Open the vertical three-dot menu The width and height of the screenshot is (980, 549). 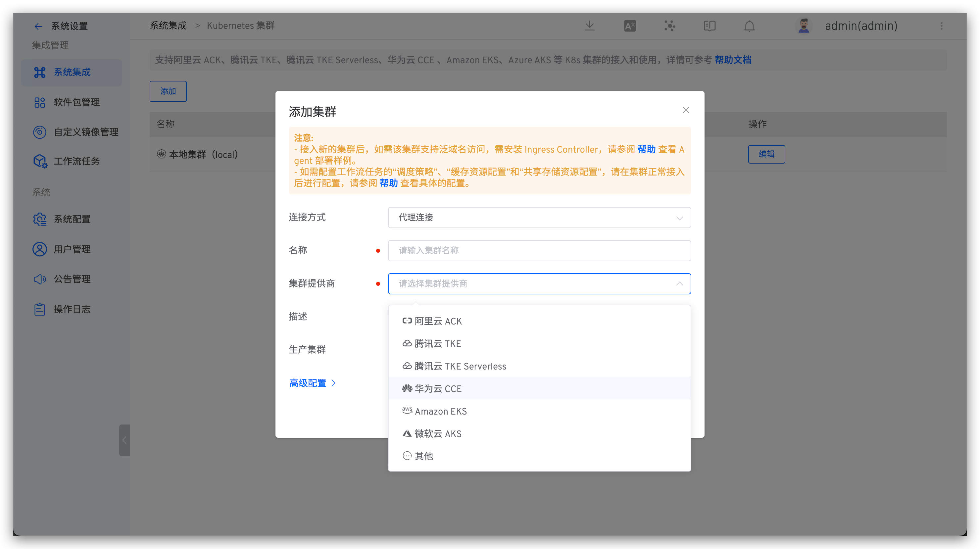[x=942, y=26]
